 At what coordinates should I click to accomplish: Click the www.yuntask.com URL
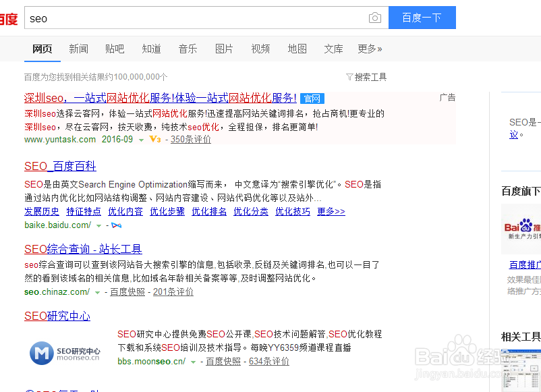pyautogui.click(x=60, y=140)
